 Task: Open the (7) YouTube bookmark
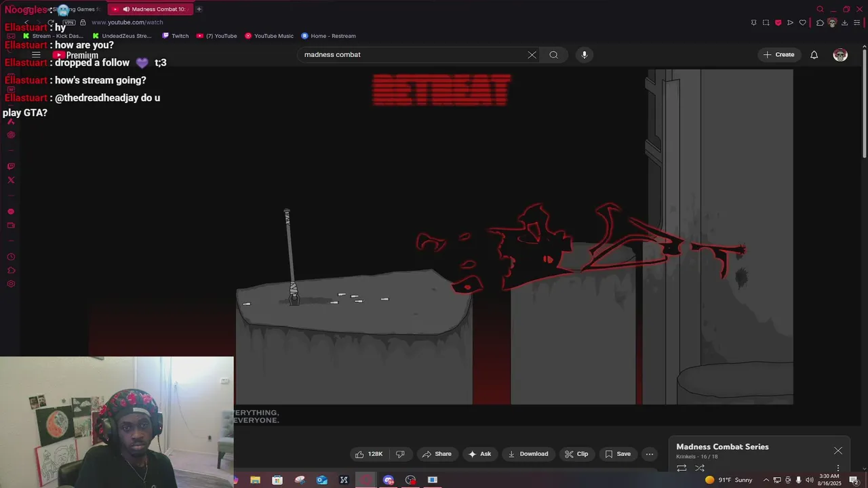tap(217, 36)
